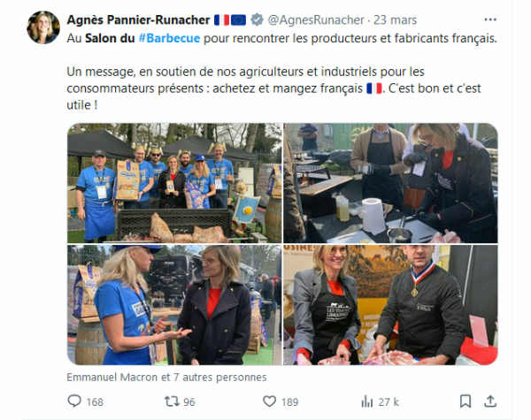
Task: Click the 168 replies count
Action: point(95,402)
